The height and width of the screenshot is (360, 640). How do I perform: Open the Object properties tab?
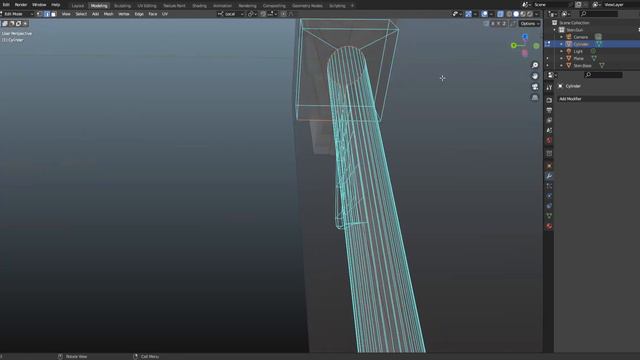[549, 166]
